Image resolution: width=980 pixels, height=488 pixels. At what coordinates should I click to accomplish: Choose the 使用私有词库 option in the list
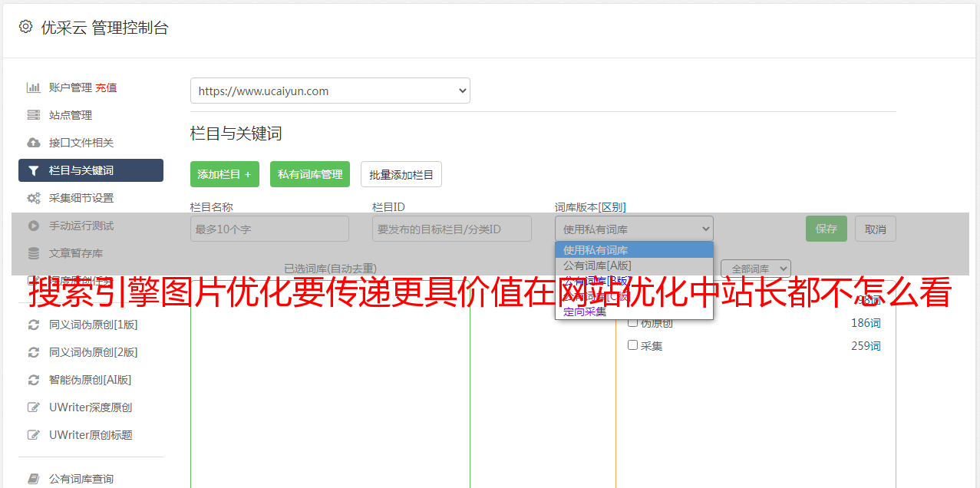(634, 250)
